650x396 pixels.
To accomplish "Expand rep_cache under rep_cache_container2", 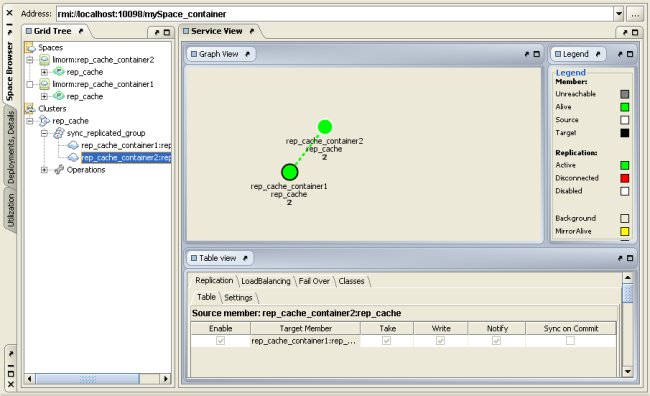I will [x=44, y=72].
